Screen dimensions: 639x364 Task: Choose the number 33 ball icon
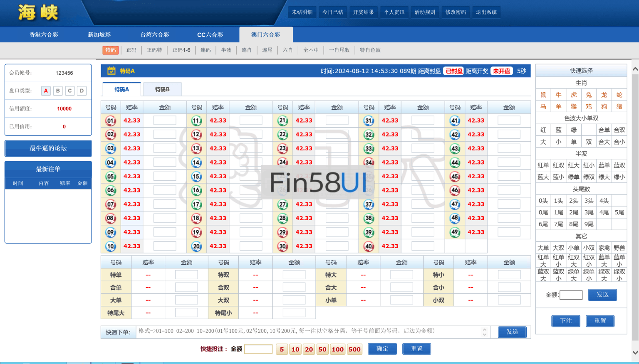coord(369,149)
